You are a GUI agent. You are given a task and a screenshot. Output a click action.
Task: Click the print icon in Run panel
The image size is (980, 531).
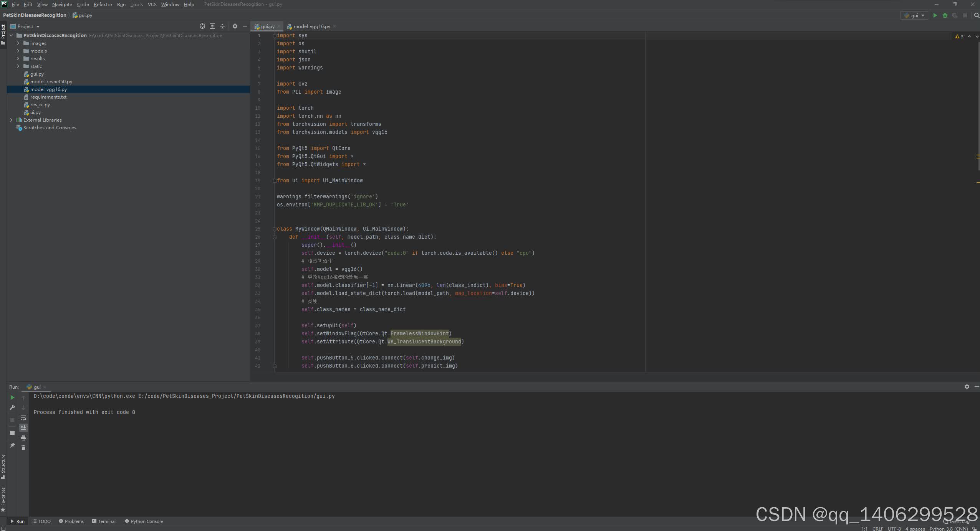coord(23,438)
